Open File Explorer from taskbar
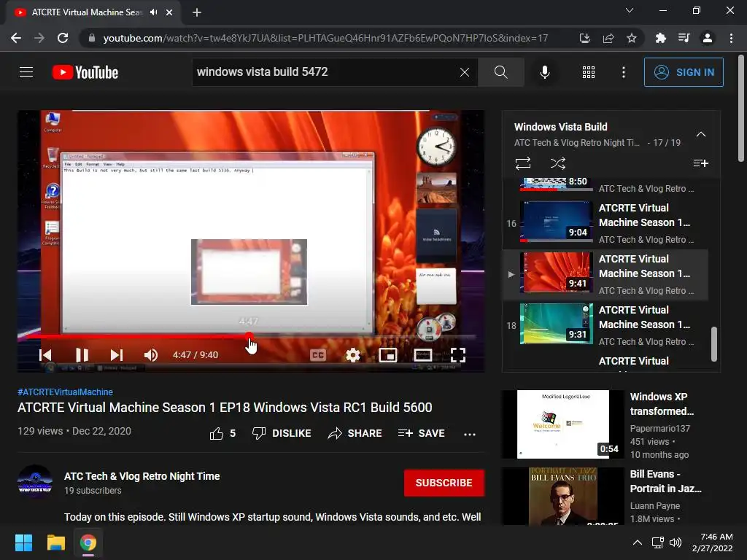 coord(55,542)
